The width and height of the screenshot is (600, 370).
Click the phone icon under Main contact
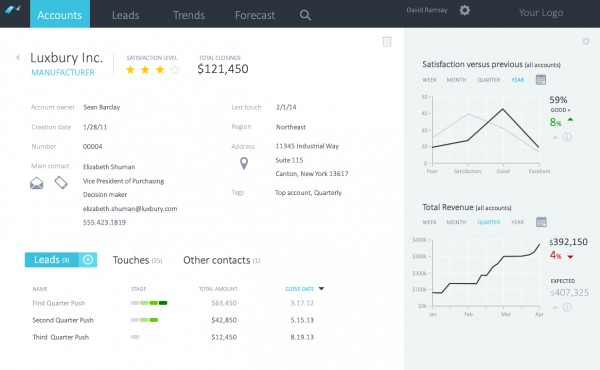tap(61, 183)
